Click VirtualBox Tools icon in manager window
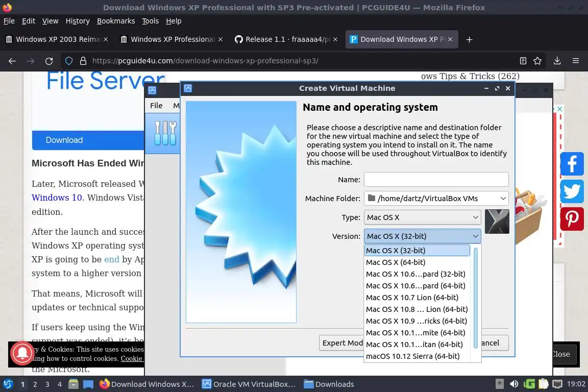Viewport: 588px width, 392px height. click(165, 133)
